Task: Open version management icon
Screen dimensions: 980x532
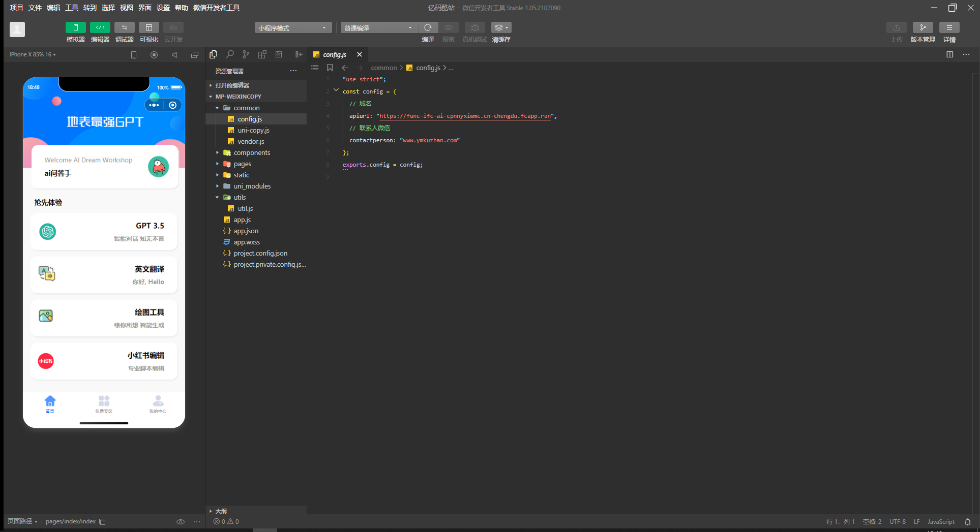Action: tap(923, 28)
